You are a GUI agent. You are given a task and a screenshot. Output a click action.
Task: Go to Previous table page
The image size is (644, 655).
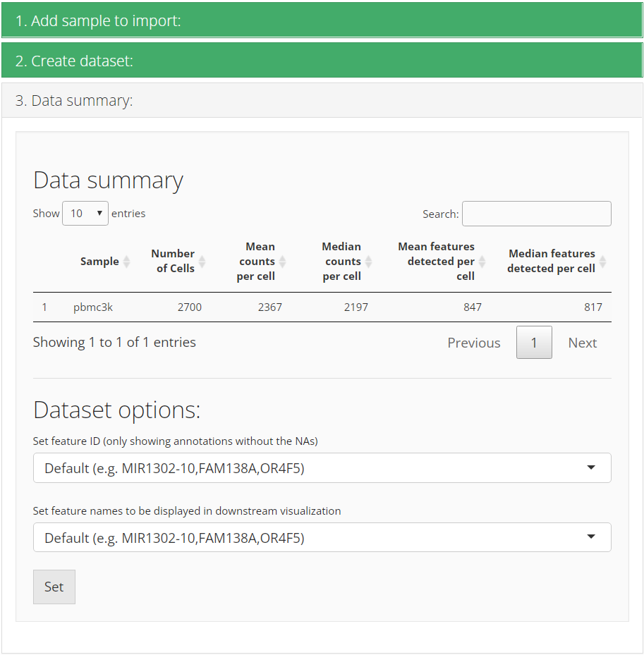point(473,343)
